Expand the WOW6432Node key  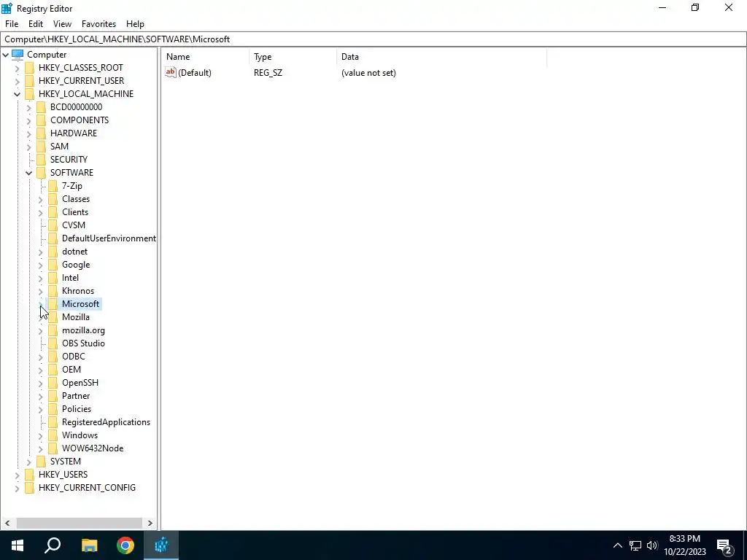point(41,448)
